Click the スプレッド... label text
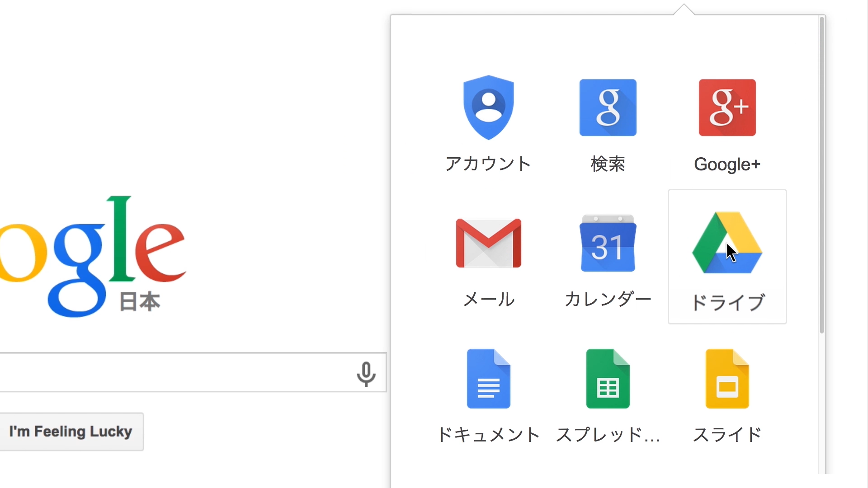868x488 pixels. click(608, 435)
